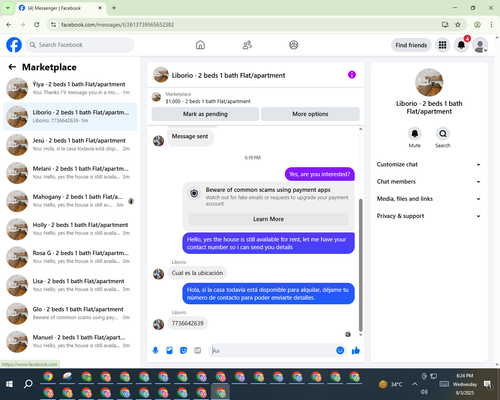Screen dimensions: 500x400
Task: Send a thumbs-up like
Action: pos(356,350)
